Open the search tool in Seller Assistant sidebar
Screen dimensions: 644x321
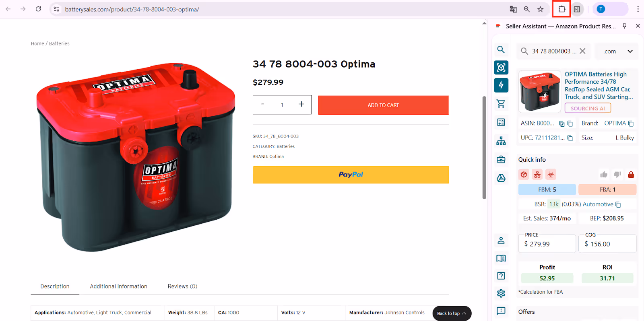pyautogui.click(x=501, y=49)
